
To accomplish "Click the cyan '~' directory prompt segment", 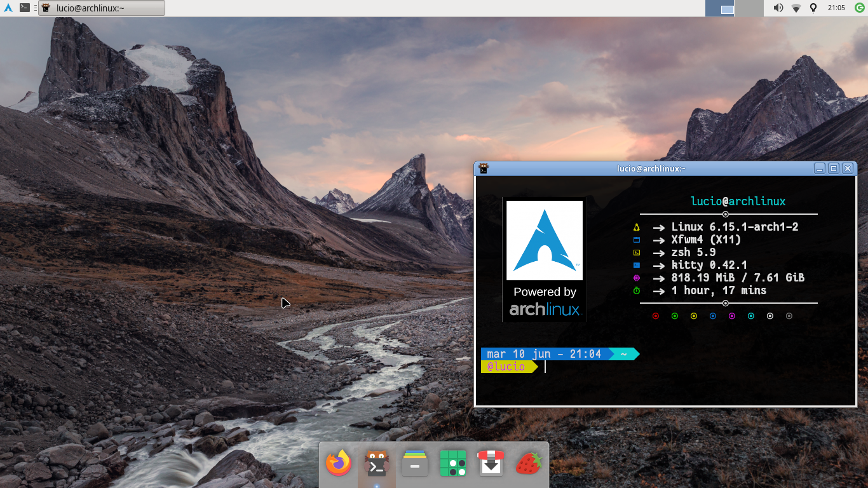I will (624, 354).
